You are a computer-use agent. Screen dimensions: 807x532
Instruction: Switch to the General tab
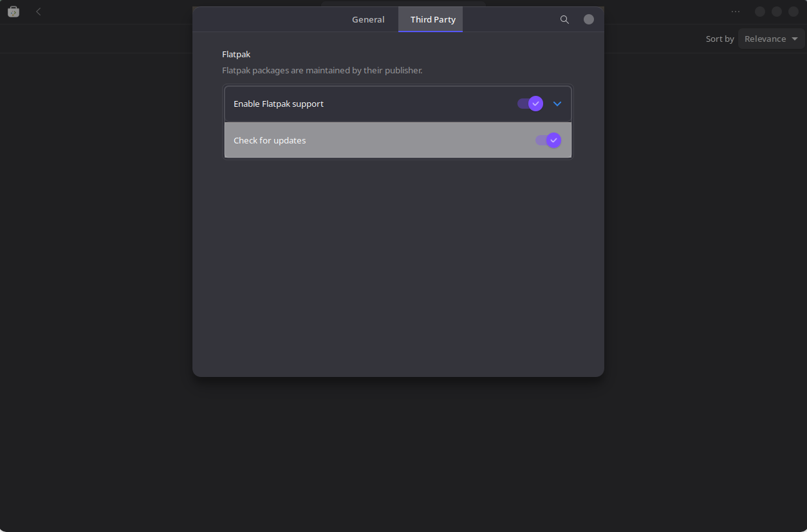368,19
